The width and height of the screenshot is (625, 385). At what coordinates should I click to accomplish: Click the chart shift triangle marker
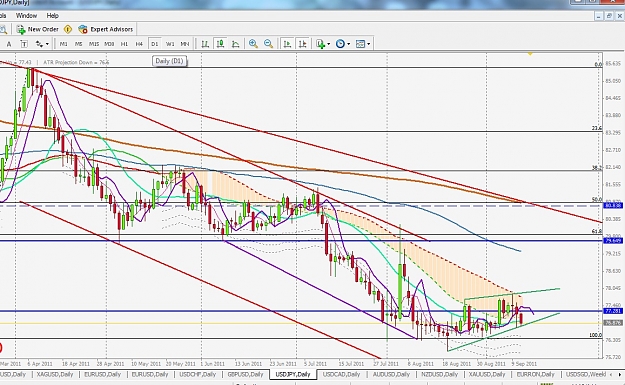pos(530,53)
